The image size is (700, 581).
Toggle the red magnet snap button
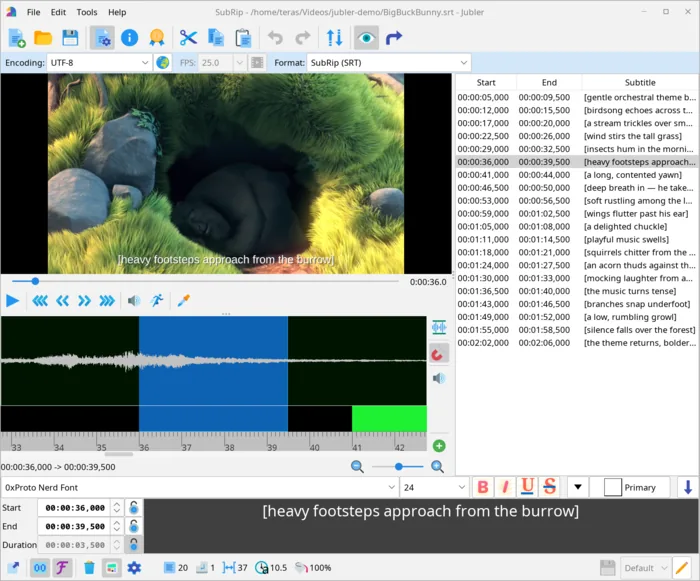439,355
